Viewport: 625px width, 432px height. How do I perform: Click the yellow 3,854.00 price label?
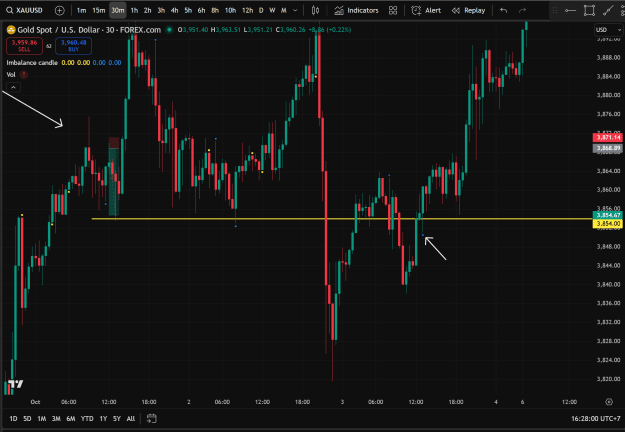607,224
